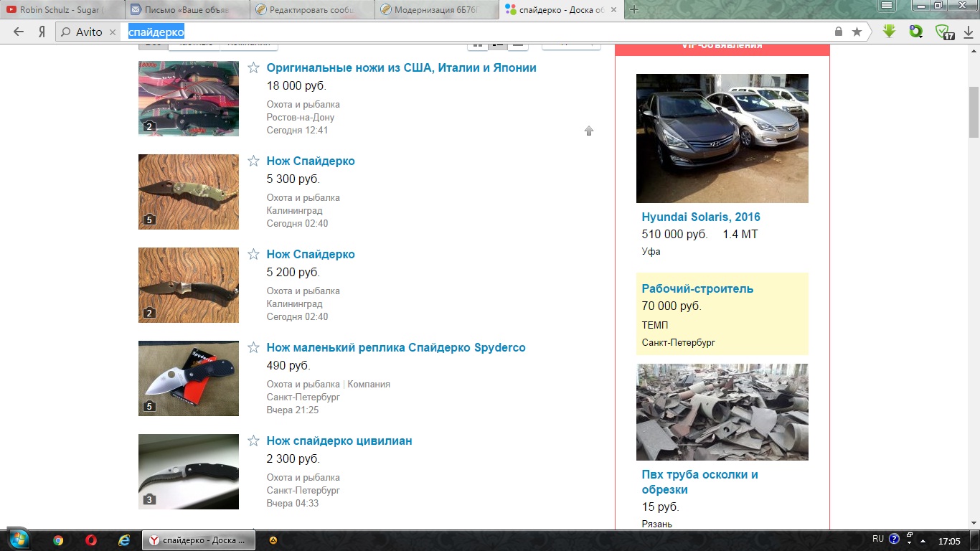This screenshot has height=551, width=980.
Task: Switch to the Редактировать сообщ tab
Action: (313, 9)
